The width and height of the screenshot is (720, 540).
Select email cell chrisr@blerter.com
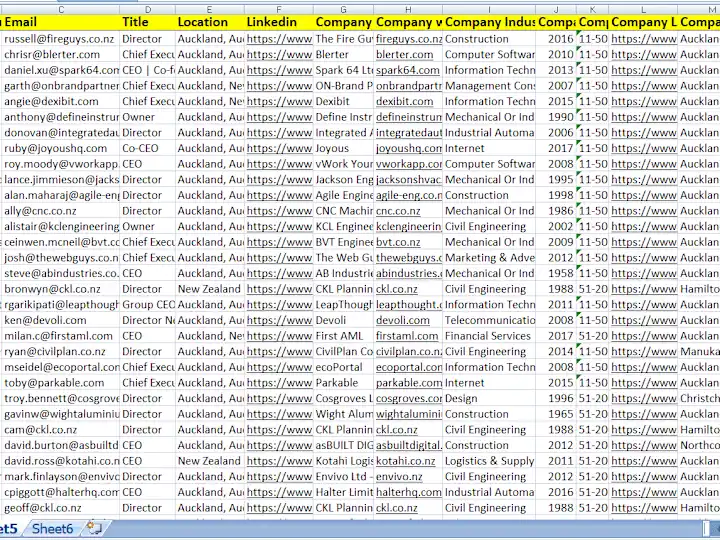tap(61, 55)
